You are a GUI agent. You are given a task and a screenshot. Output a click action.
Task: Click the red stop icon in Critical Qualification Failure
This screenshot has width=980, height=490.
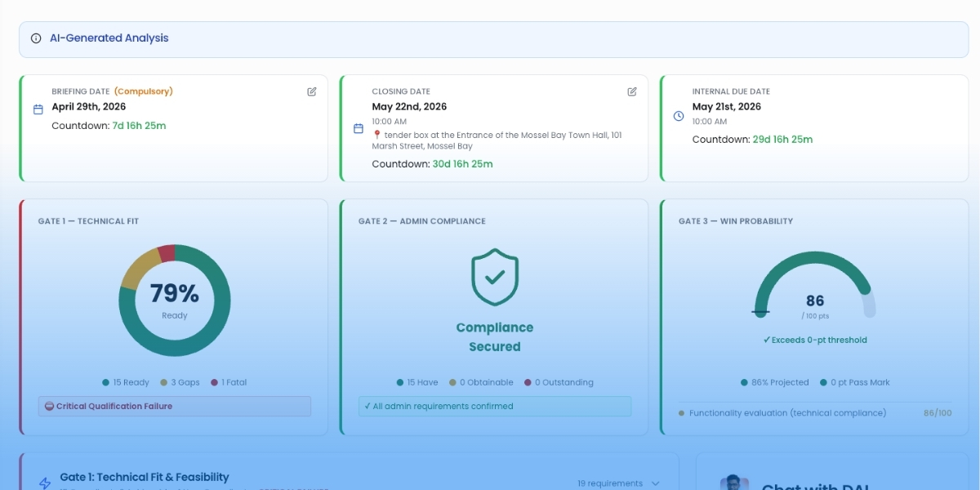(49, 406)
